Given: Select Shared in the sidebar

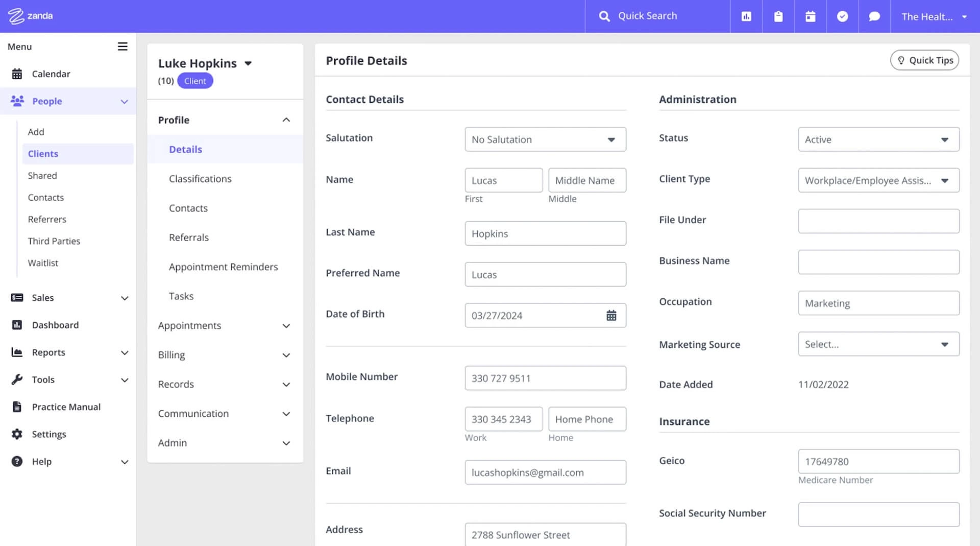Looking at the screenshot, I should (x=42, y=176).
